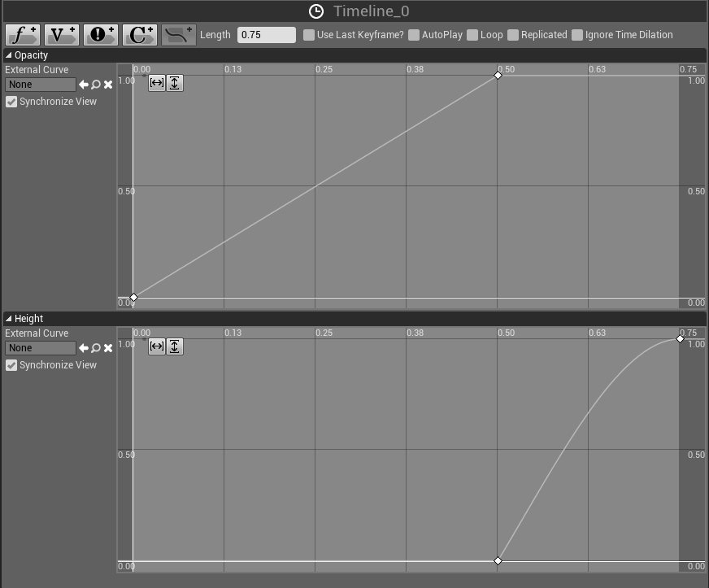
Task: Add a Float track
Action: 23,35
